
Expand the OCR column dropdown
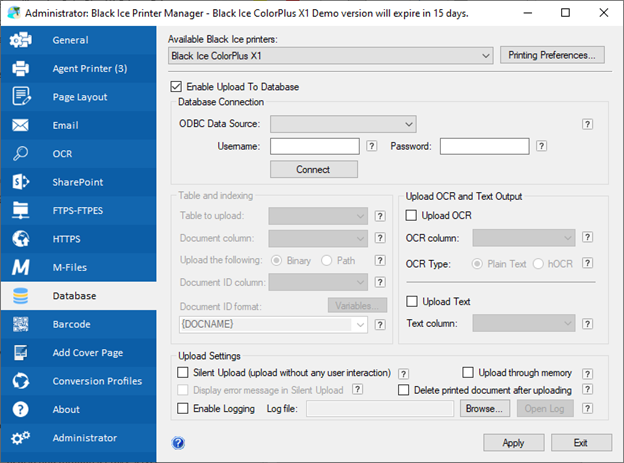524,238
